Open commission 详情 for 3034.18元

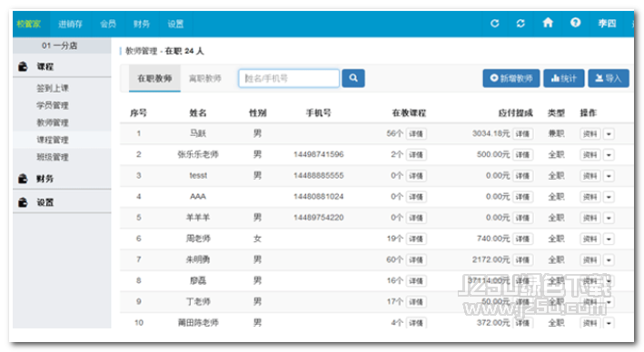click(x=522, y=133)
